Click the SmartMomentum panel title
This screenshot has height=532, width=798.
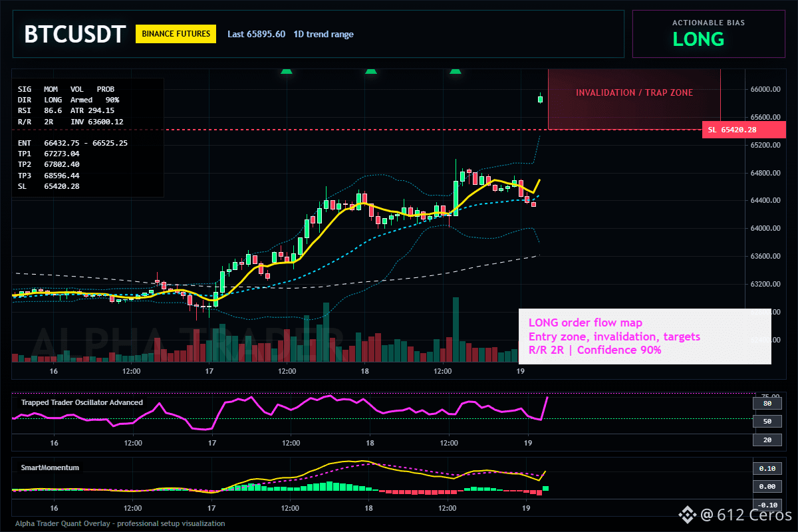[50, 467]
